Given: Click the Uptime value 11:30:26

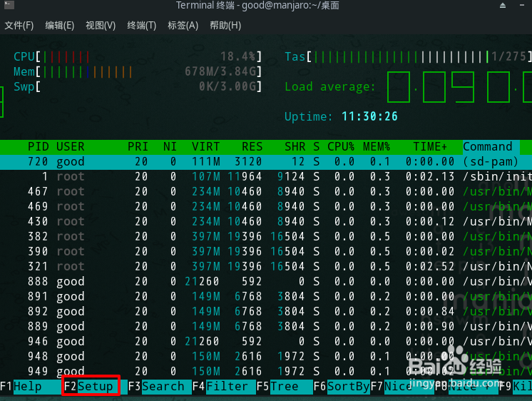Looking at the screenshot, I should pos(369,117).
